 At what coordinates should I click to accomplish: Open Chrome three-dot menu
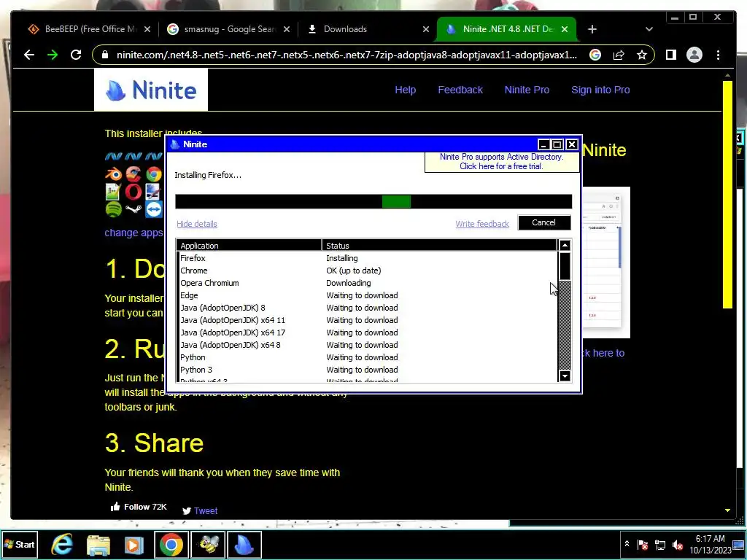pos(718,55)
